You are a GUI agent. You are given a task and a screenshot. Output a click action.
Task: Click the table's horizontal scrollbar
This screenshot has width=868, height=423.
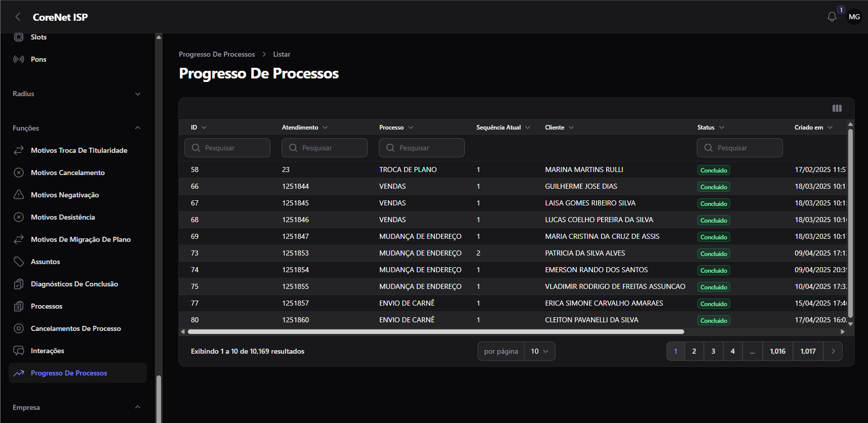(436, 332)
